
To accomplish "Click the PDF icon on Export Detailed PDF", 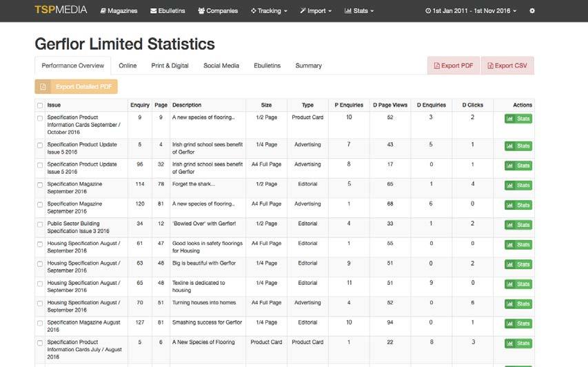I will [x=43, y=87].
